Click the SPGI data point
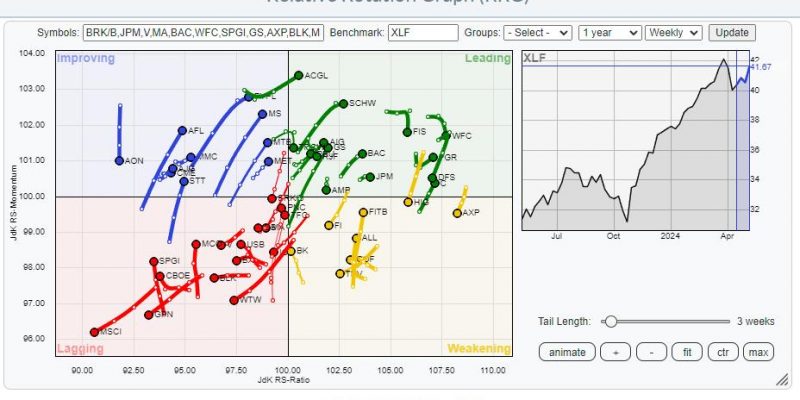 pyautogui.click(x=154, y=261)
